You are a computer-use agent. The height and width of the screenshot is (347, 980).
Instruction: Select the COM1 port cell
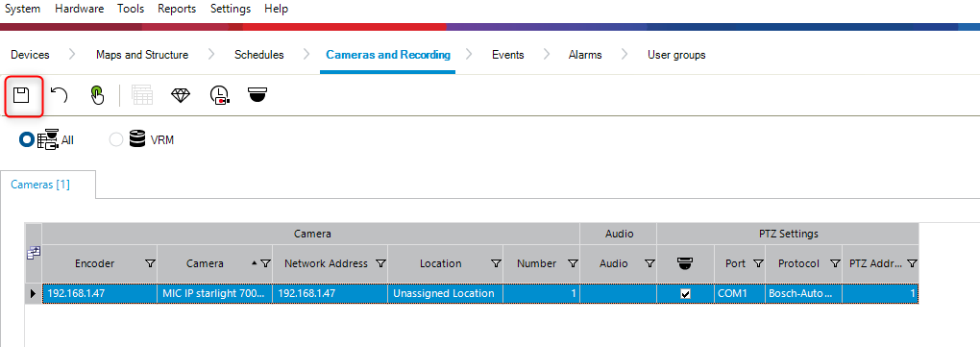tap(740, 294)
